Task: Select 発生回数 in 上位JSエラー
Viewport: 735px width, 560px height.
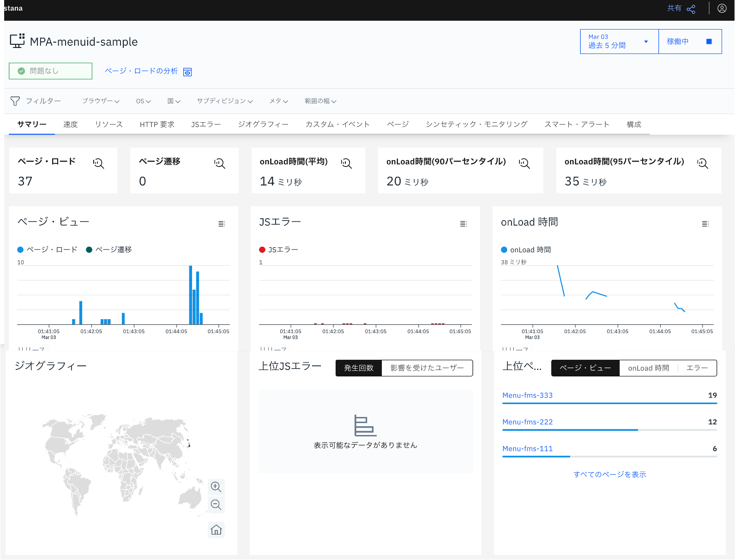Action: pyautogui.click(x=359, y=368)
